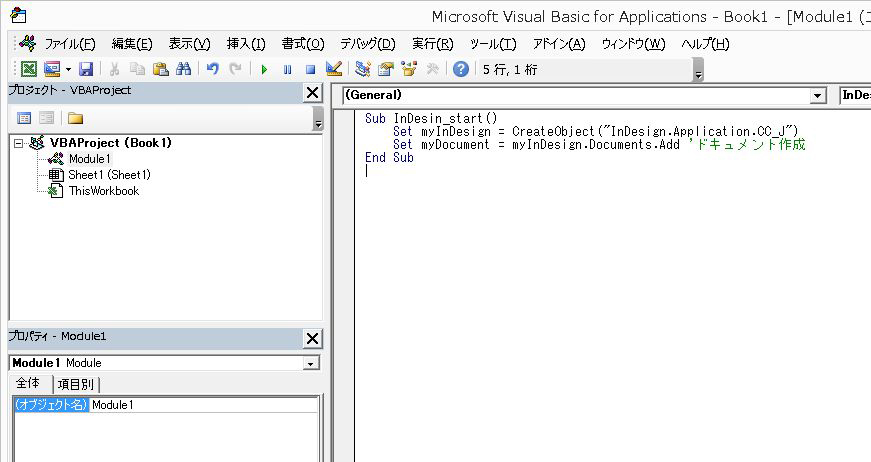
Task: Click the Copy toolbar icon
Action: pyautogui.click(x=137, y=69)
